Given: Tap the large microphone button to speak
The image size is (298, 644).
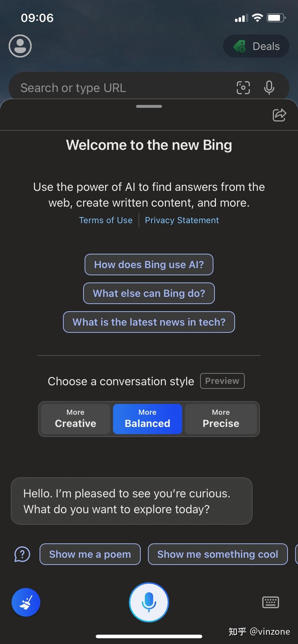Looking at the screenshot, I should [149, 602].
